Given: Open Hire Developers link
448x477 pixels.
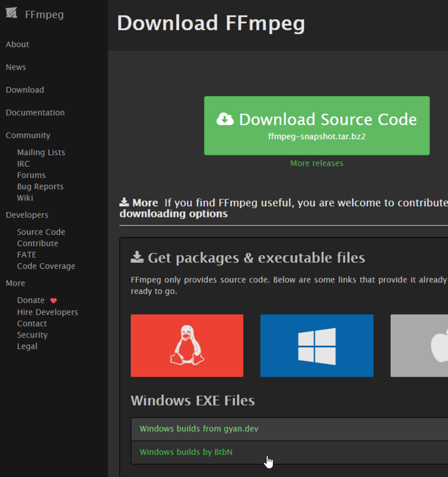Looking at the screenshot, I should pyautogui.click(x=48, y=312).
